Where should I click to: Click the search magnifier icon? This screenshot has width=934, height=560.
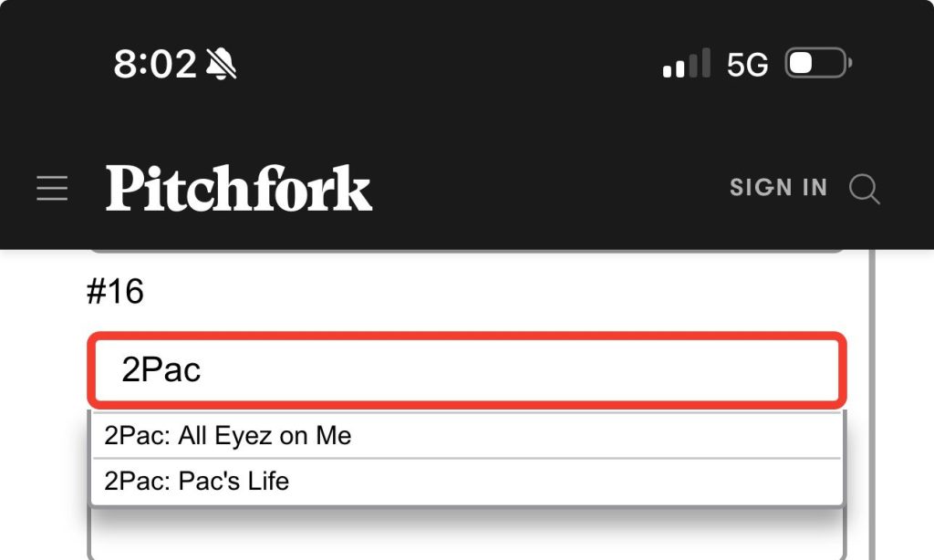click(x=864, y=189)
